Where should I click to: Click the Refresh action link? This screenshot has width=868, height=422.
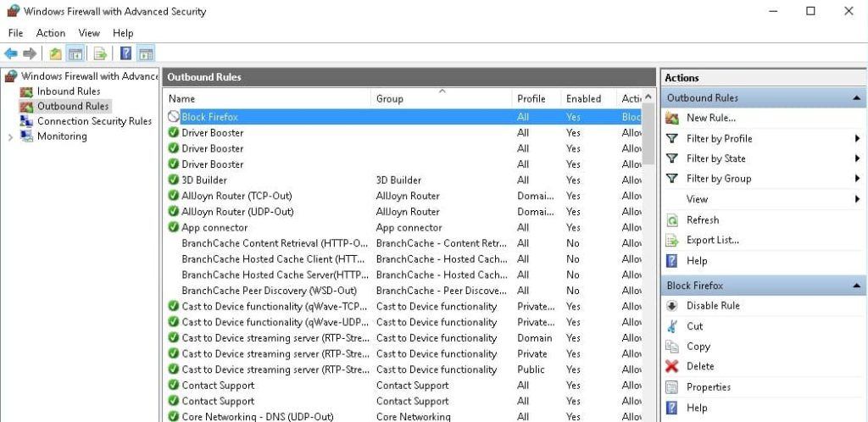point(703,220)
